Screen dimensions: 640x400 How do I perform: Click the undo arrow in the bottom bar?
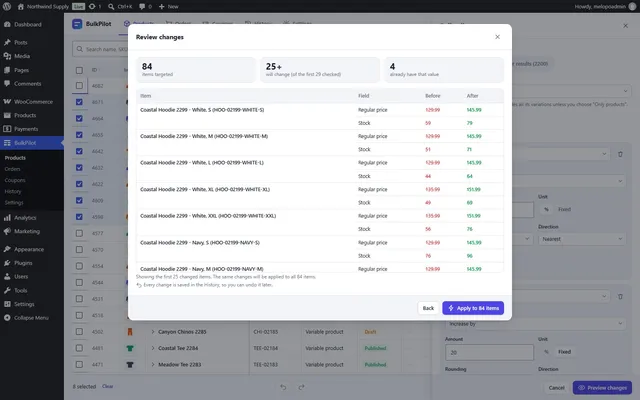tap(283, 387)
